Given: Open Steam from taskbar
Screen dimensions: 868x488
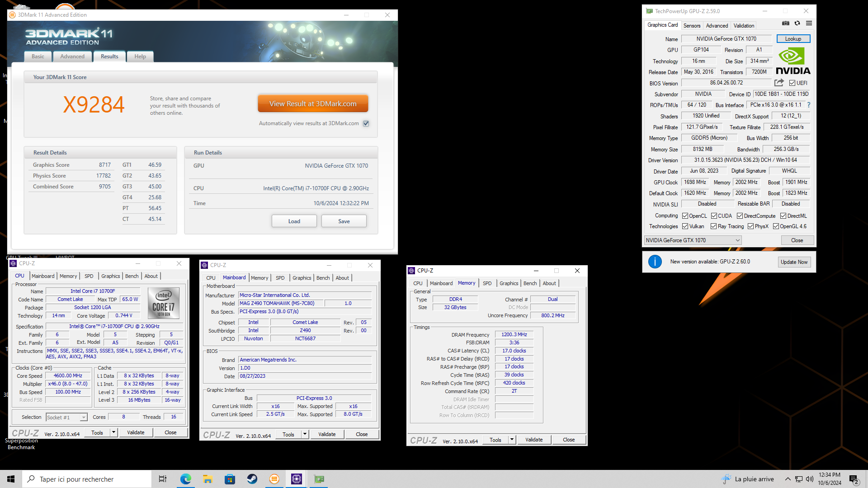Looking at the screenshot, I should 252,479.
